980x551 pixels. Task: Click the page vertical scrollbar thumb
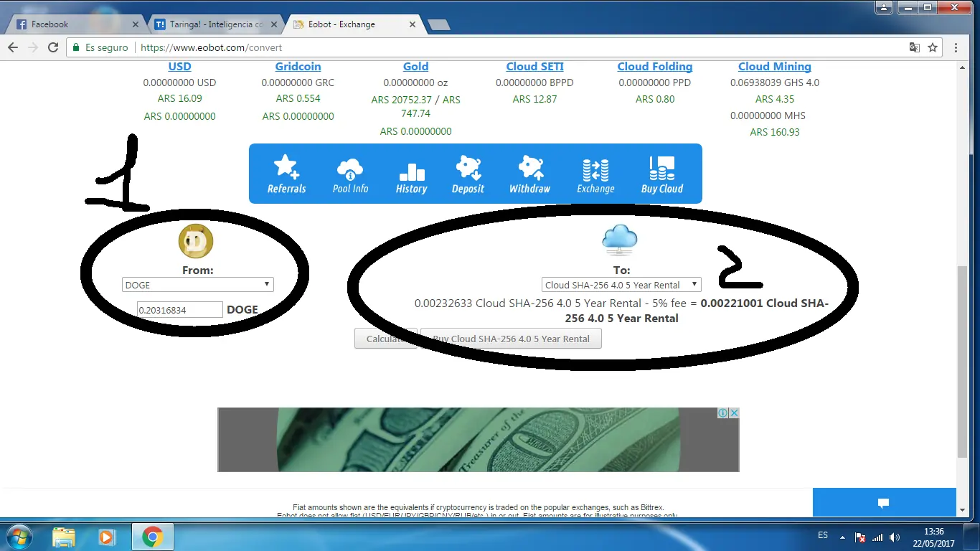click(962, 362)
